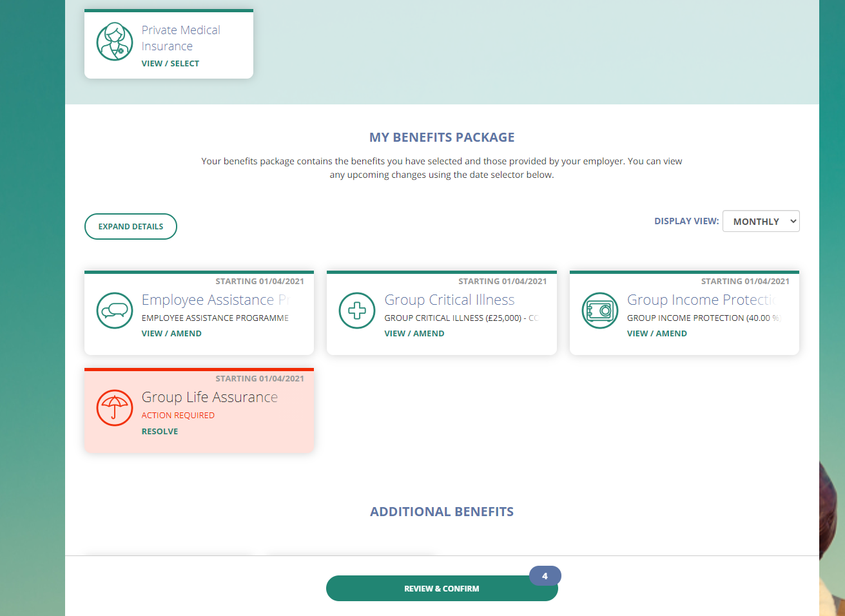Open the Display View dropdown showing Monthly

coord(761,221)
